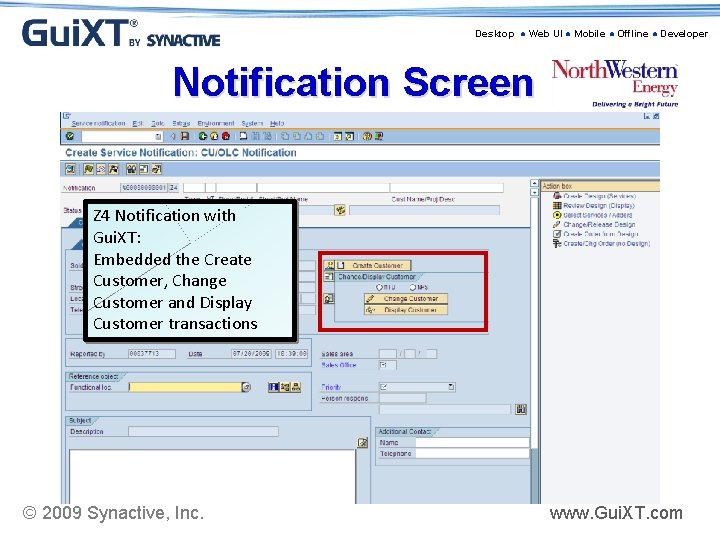720x540 pixels.
Task: Open the Priority dropdown list
Action: [451, 387]
